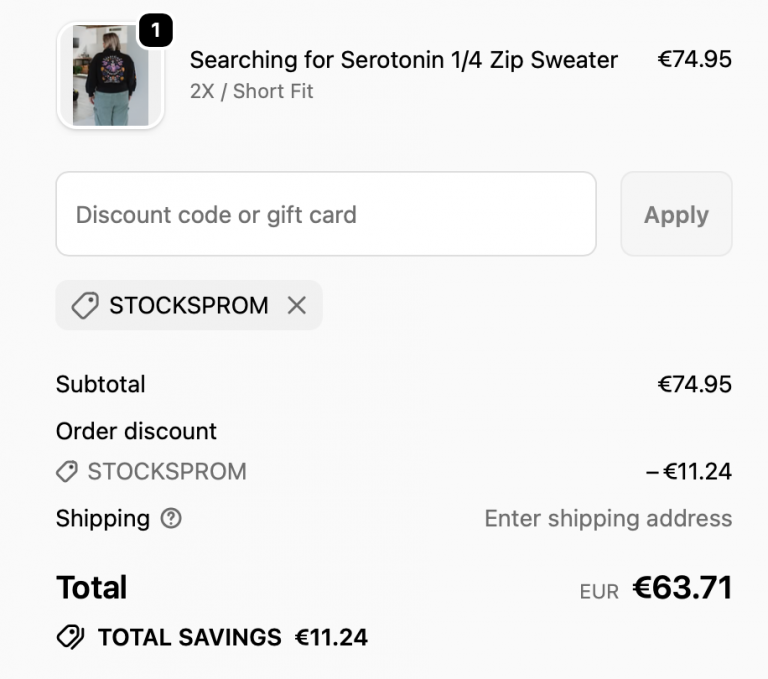This screenshot has width=768, height=679.
Task: Click the product price €74.95 beside the sweater
Action: point(694,59)
